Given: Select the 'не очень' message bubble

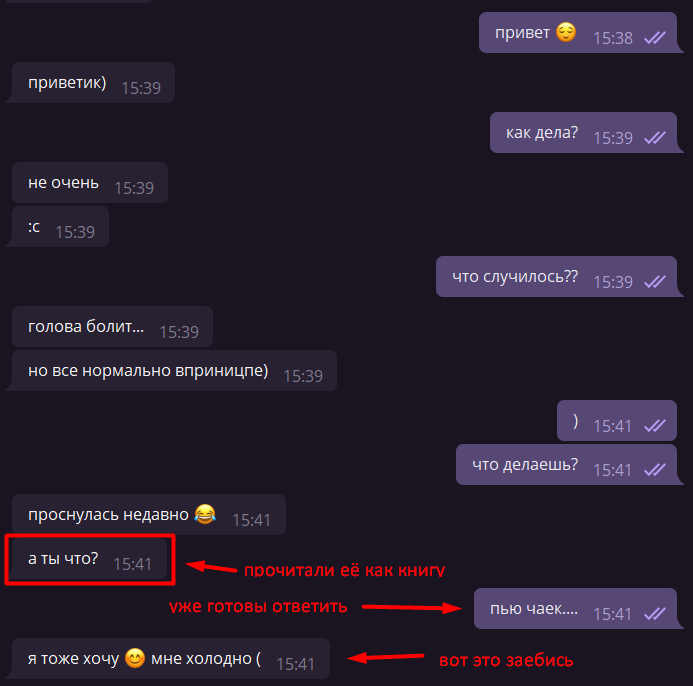Looking at the screenshot, I should (x=90, y=183).
